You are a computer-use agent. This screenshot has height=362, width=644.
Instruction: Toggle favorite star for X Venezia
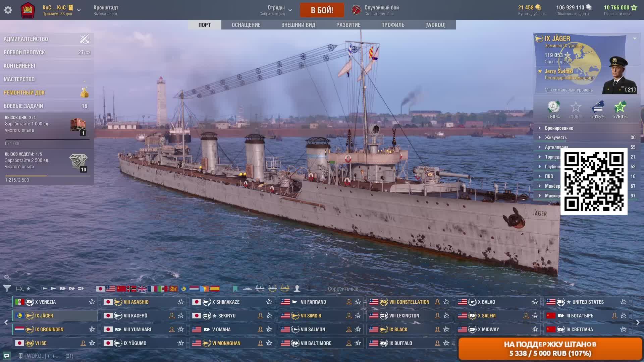(x=92, y=302)
